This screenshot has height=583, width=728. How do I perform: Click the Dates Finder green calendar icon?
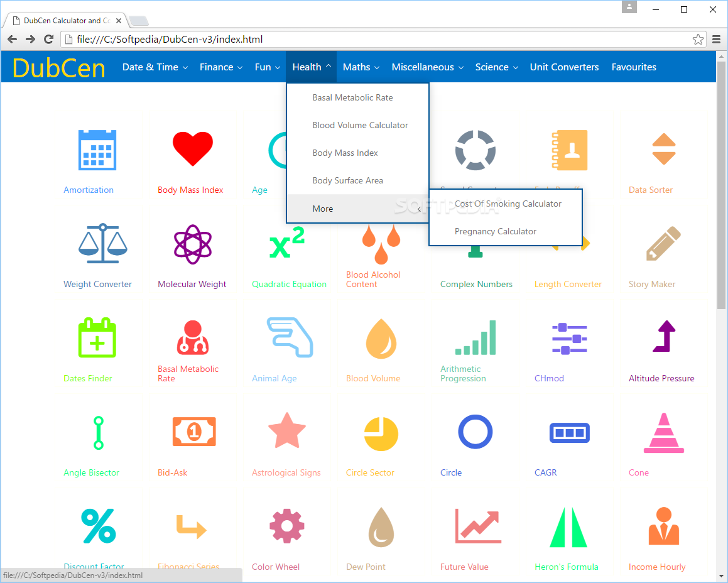pyautogui.click(x=97, y=338)
